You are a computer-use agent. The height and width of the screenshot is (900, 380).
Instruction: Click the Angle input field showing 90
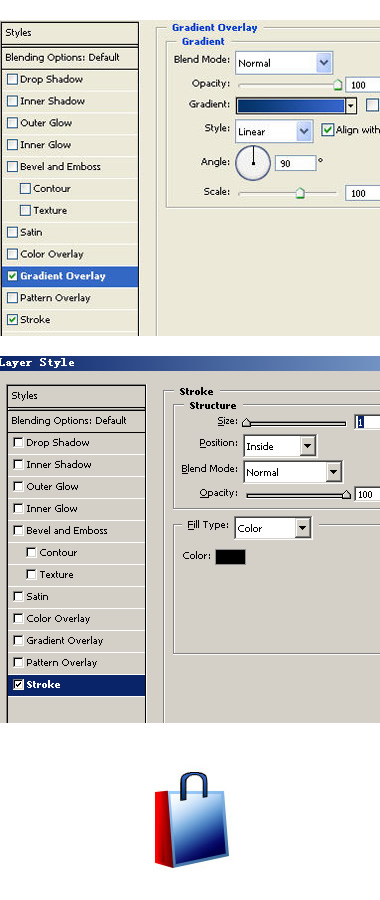pos(296,163)
